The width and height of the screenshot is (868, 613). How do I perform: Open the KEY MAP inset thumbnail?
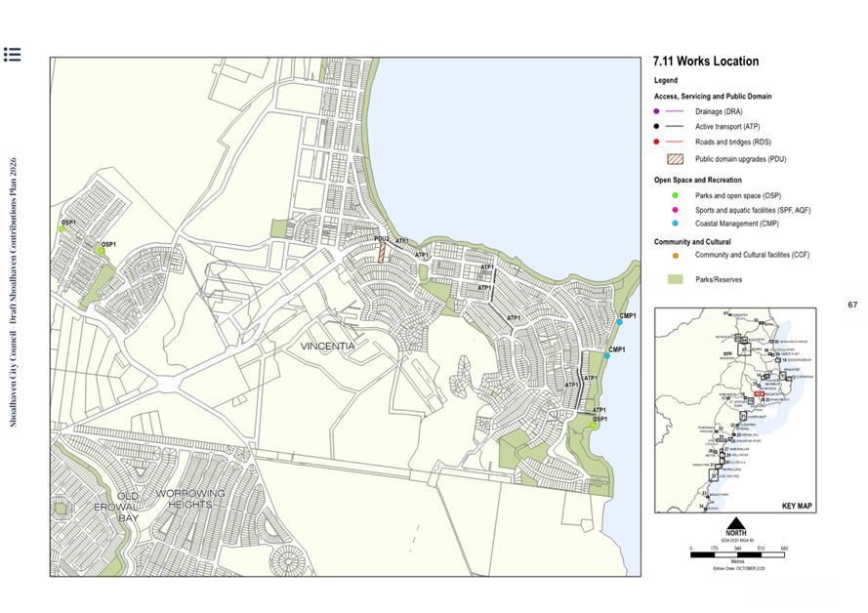click(x=737, y=410)
